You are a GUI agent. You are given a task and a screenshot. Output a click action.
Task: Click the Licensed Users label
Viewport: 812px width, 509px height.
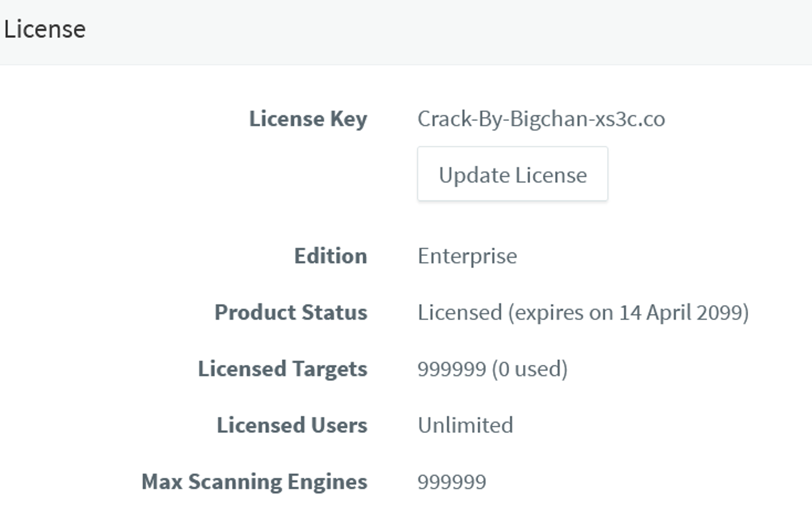pyautogui.click(x=292, y=425)
